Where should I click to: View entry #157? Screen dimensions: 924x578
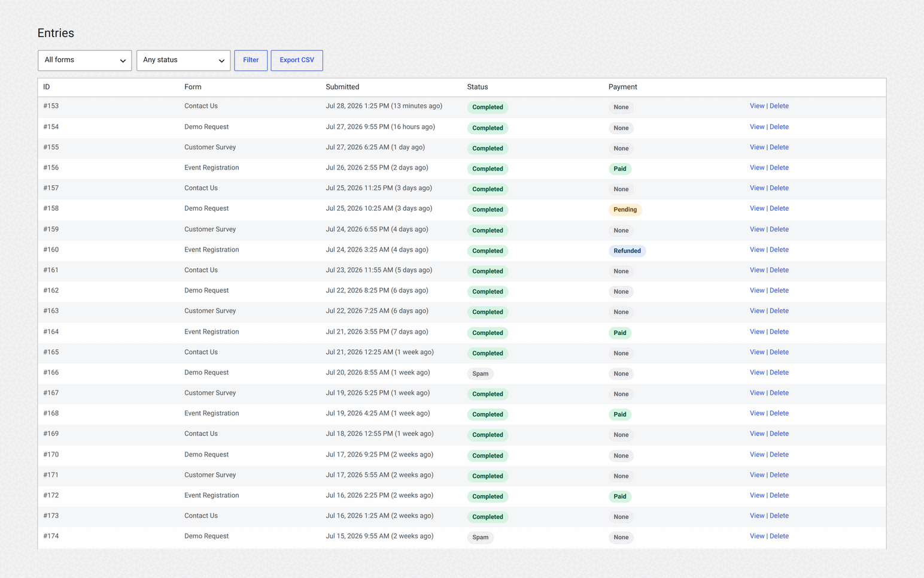coord(757,188)
